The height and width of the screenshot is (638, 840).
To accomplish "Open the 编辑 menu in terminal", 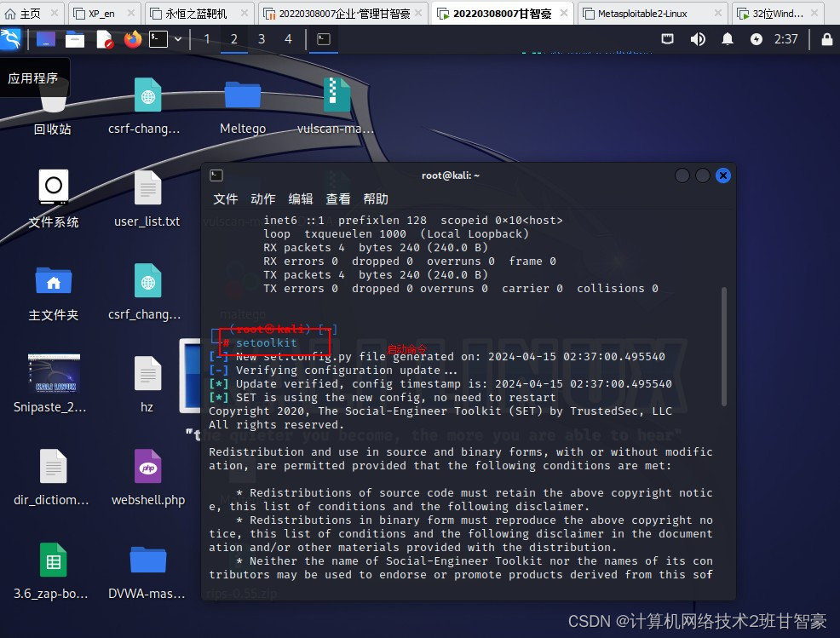I will 301,198.
